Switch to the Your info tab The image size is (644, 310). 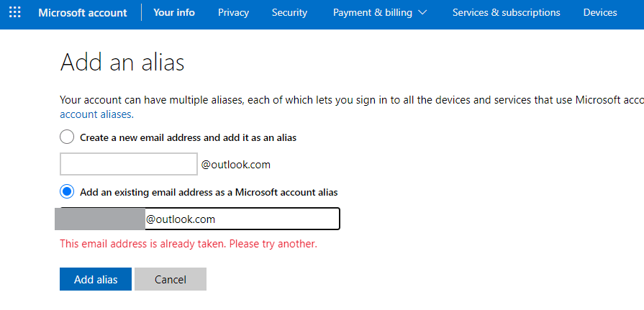[174, 13]
